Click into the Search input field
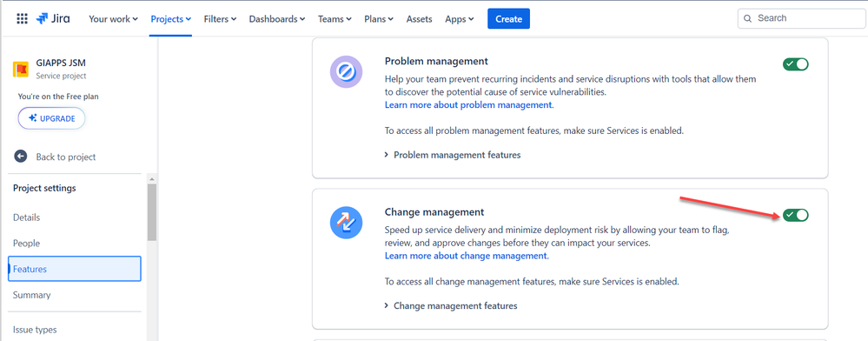Screen dimensions: 868x341 coord(802,18)
